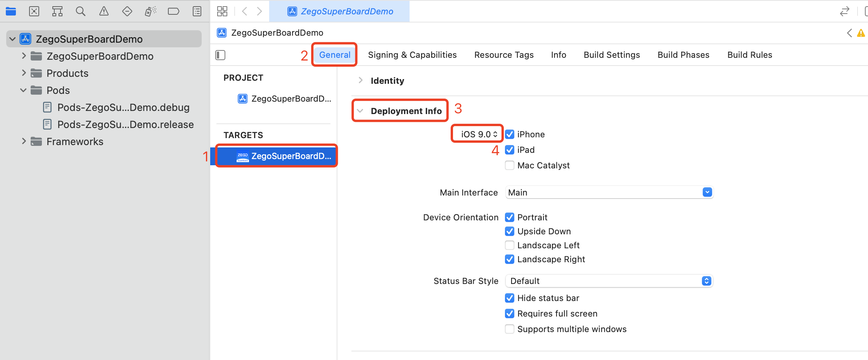Open the Issue navigator warning icon
The width and height of the screenshot is (868, 360).
(x=104, y=11)
